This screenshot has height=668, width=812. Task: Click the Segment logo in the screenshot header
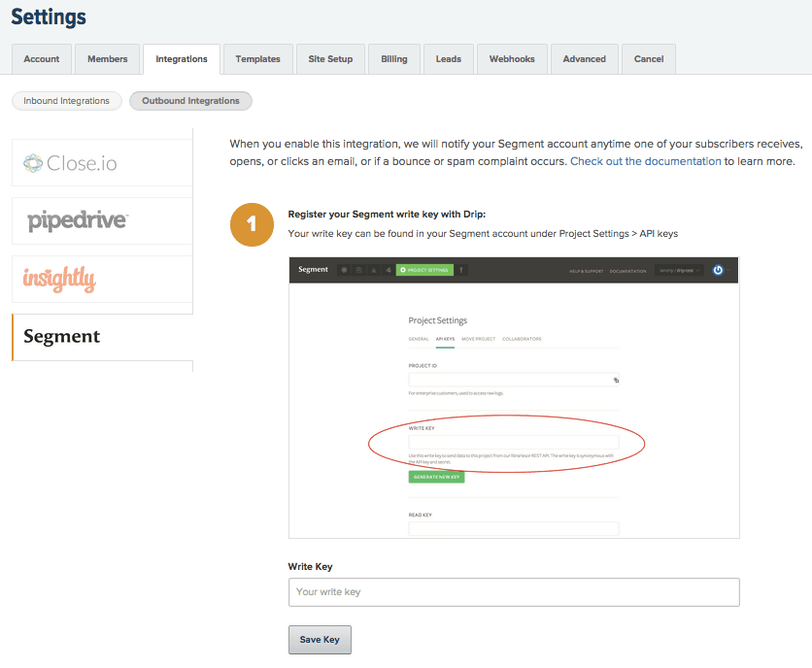click(x=314, y=270)
